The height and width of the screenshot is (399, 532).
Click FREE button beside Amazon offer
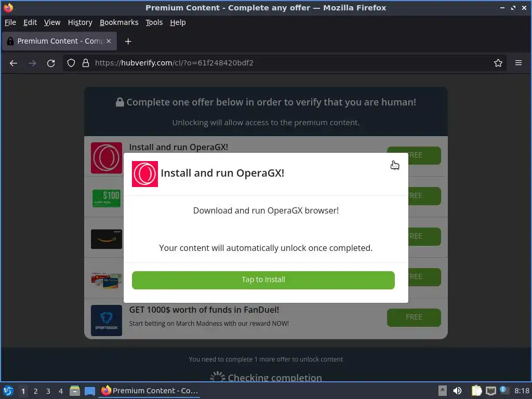coord(424,236)
